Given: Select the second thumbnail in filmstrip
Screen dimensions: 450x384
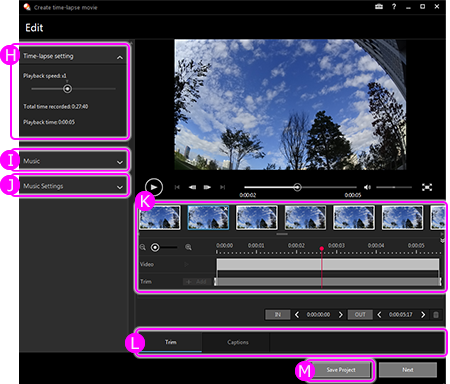Looking at the screenshot, I should (208, 217).
